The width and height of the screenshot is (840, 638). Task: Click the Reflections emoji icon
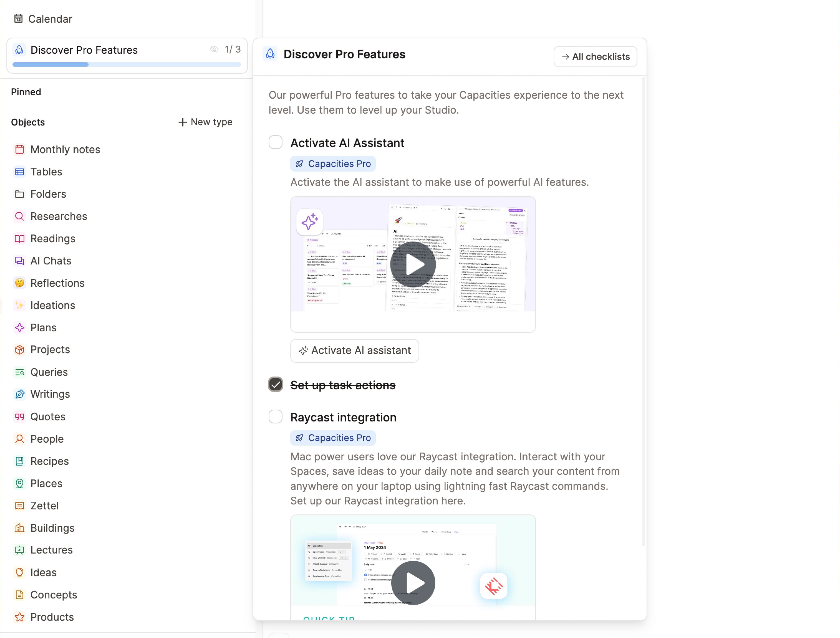19,283
